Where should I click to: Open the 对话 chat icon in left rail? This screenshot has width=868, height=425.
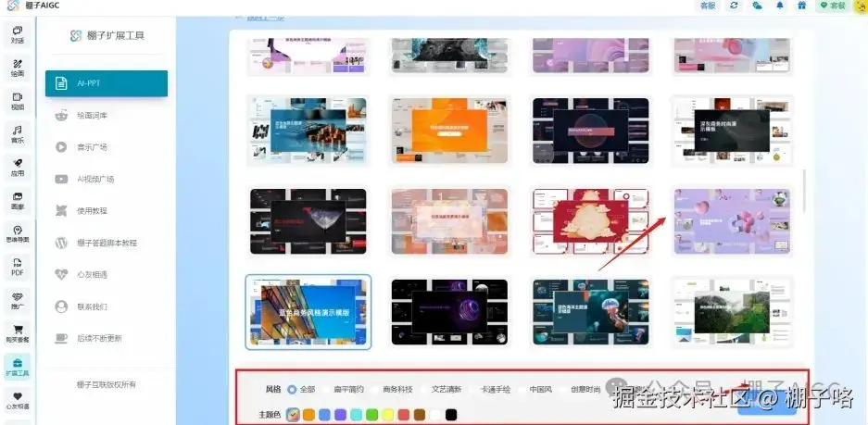pos(18,34)
